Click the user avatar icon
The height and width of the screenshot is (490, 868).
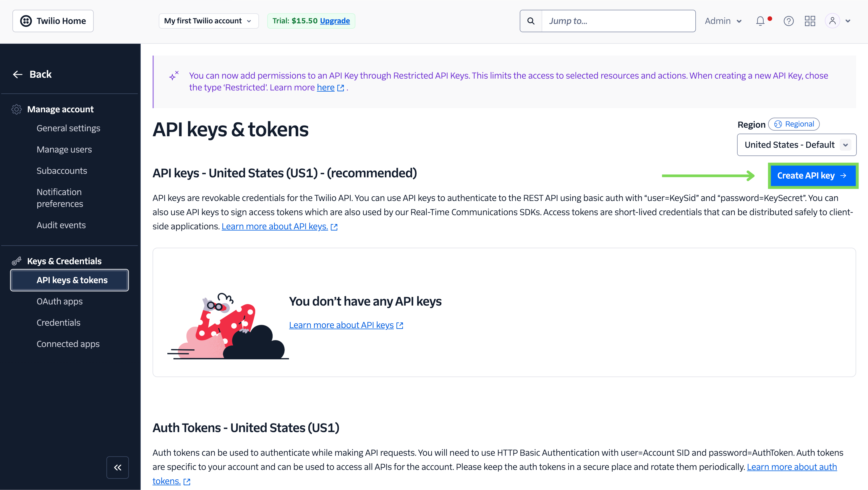click(832, 21)
